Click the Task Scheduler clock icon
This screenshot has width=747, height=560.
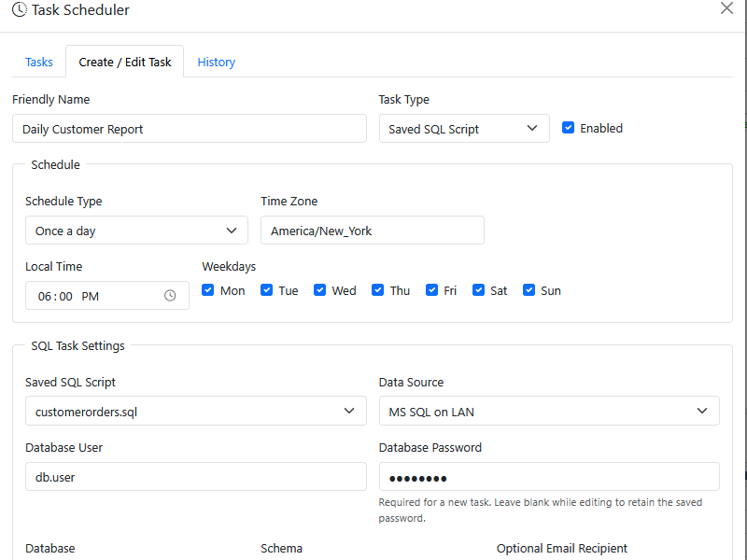[x=20, y=9]
